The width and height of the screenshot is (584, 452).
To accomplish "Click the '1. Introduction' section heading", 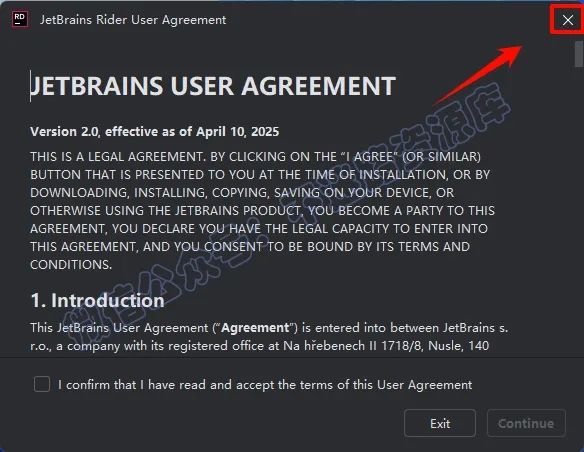I will [x=97, y=300].
